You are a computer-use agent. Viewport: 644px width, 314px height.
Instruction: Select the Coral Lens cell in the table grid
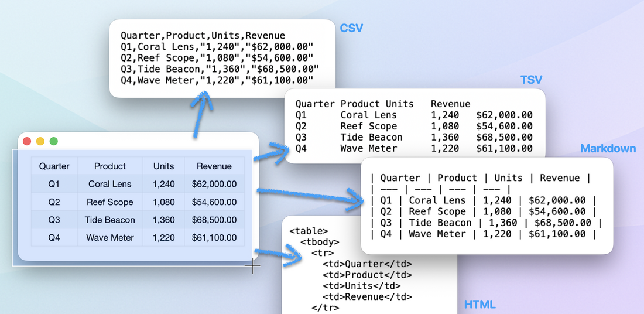(110, 184)
